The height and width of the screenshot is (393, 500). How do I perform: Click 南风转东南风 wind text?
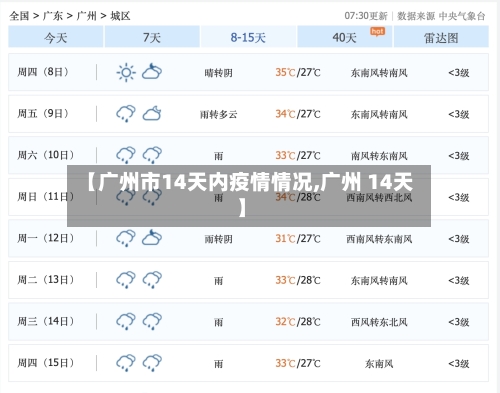pyautogui.click(x=379, y=156)
